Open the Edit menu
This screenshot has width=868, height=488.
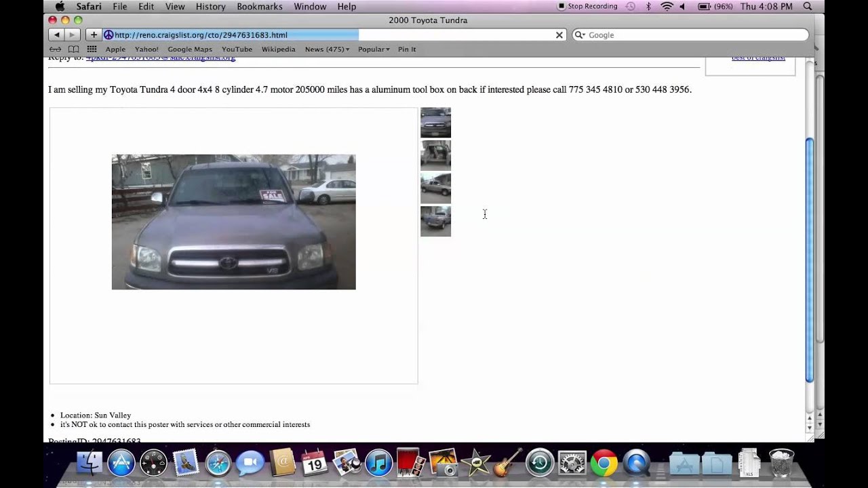pyautogui.click(x=146, y=6)
